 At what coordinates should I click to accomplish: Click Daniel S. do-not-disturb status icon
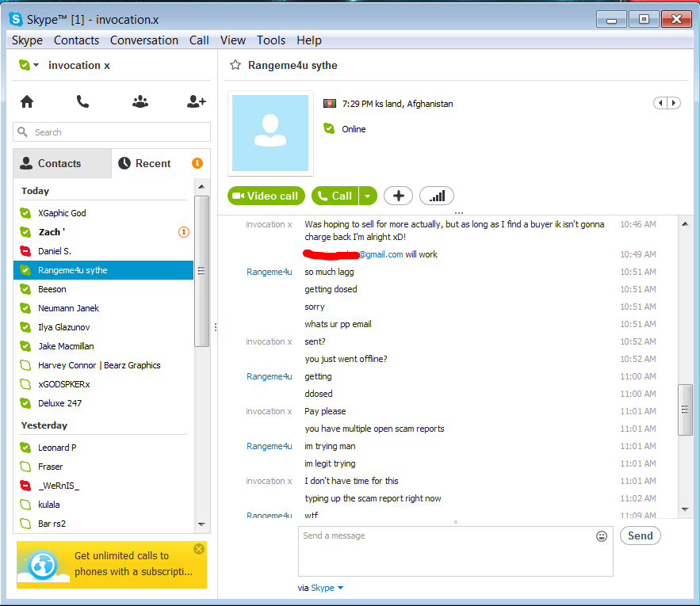coord(25,251)
